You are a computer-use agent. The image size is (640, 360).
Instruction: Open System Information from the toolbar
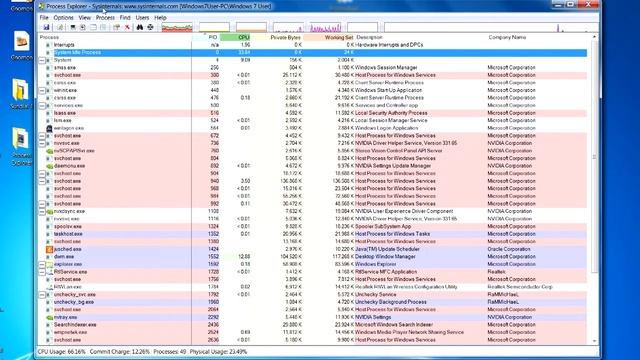tap(73, 27)
